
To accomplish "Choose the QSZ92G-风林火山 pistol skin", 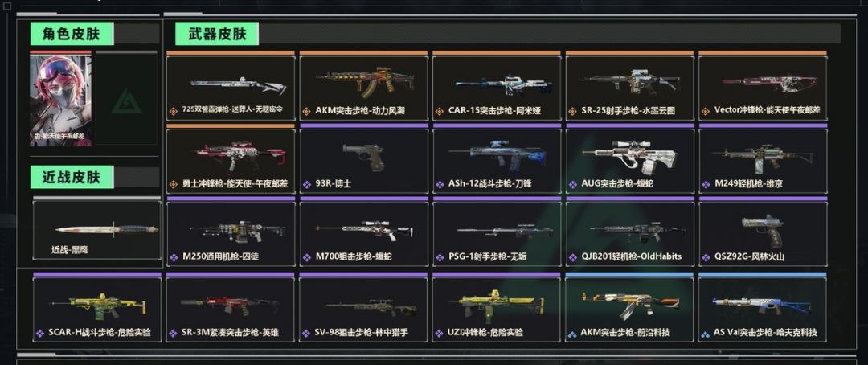I will click(763, 232).
